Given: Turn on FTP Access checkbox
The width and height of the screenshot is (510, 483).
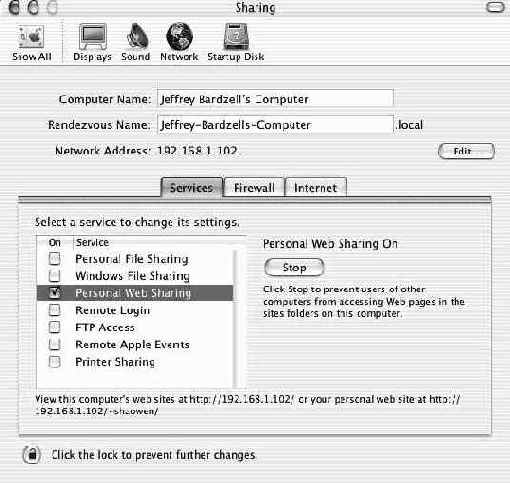Looking at the screenshot, I should tap(54, 327).
